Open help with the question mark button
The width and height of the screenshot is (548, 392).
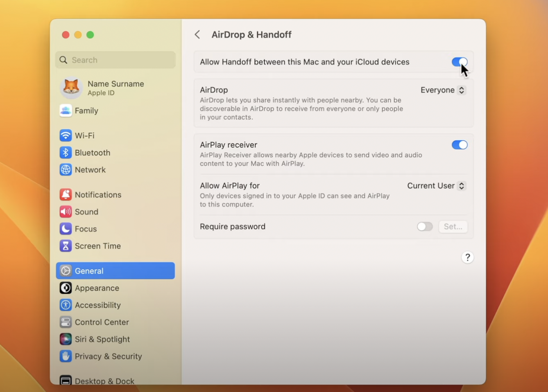coord(467,257)
